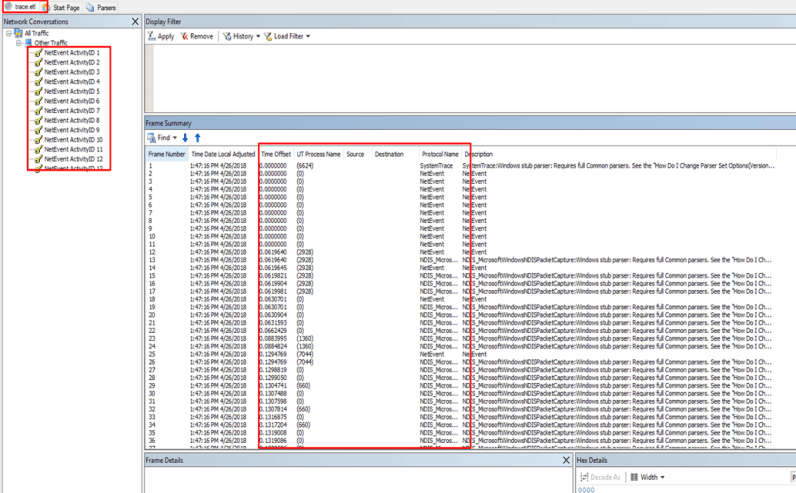Select the trace.etl tab

click(23, 7)
